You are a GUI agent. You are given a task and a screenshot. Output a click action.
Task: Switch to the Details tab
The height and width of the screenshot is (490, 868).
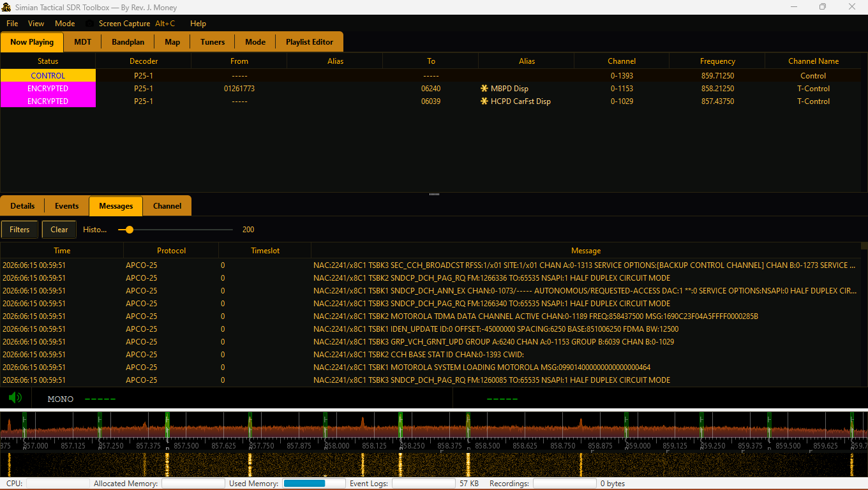(22, 206)
